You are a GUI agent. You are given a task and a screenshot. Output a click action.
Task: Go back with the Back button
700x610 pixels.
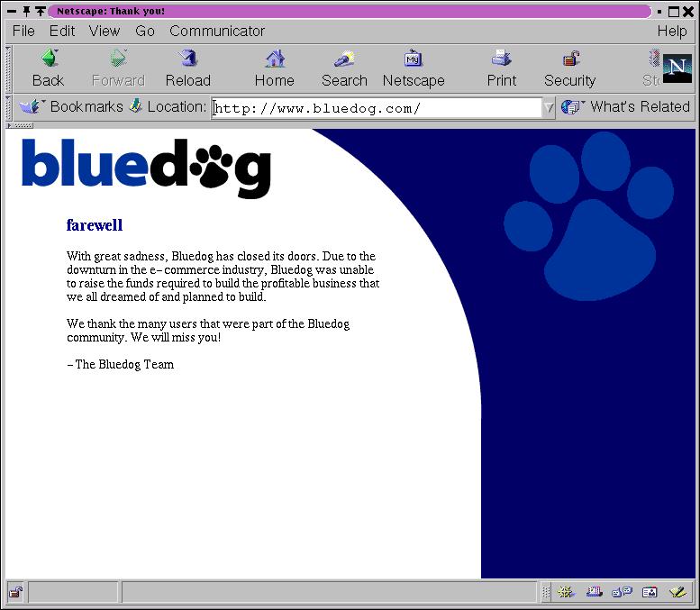point(49,68)
